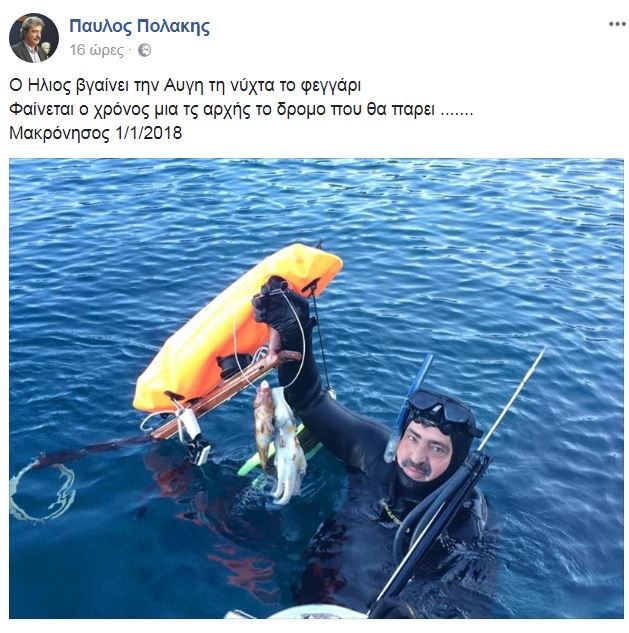Click the globe public privacy icon
The height and width of the screenshot is (633, 629).
tap(145, 50)
